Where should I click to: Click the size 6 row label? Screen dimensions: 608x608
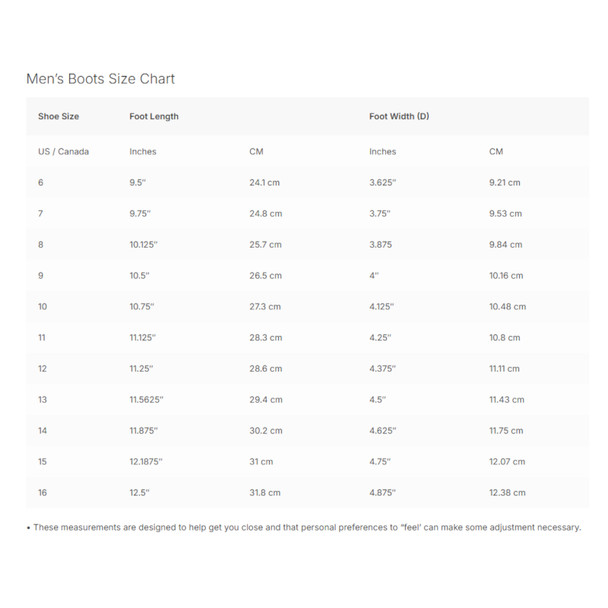41,183
